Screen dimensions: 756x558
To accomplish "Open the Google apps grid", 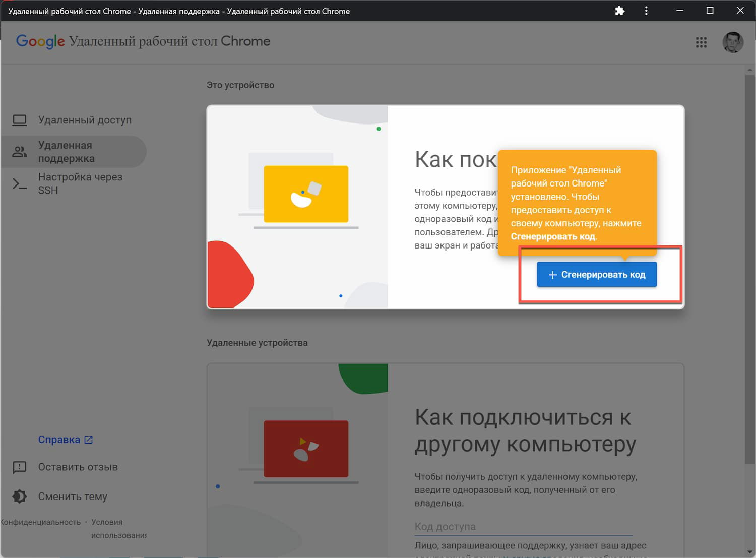I will (701, 43).
